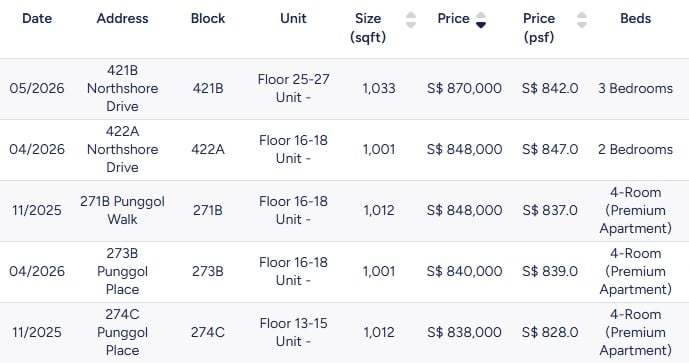Click the Address column header

123,18
